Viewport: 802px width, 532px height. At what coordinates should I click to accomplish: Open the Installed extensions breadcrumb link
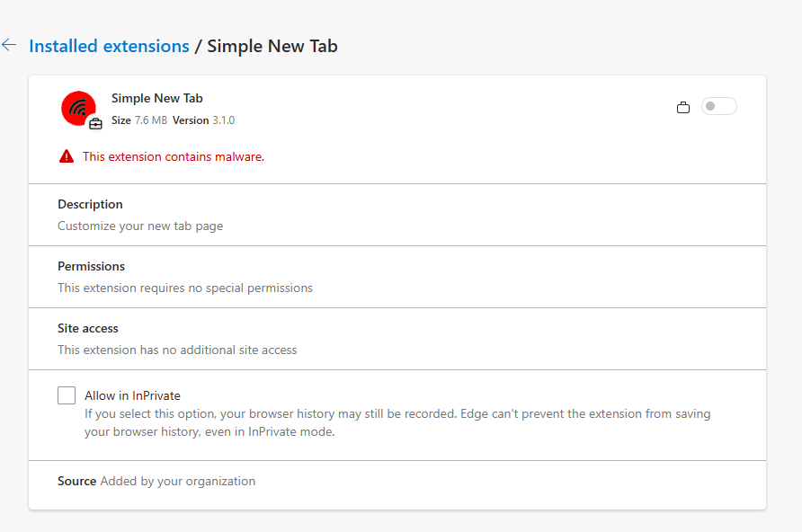pos(109,46)
